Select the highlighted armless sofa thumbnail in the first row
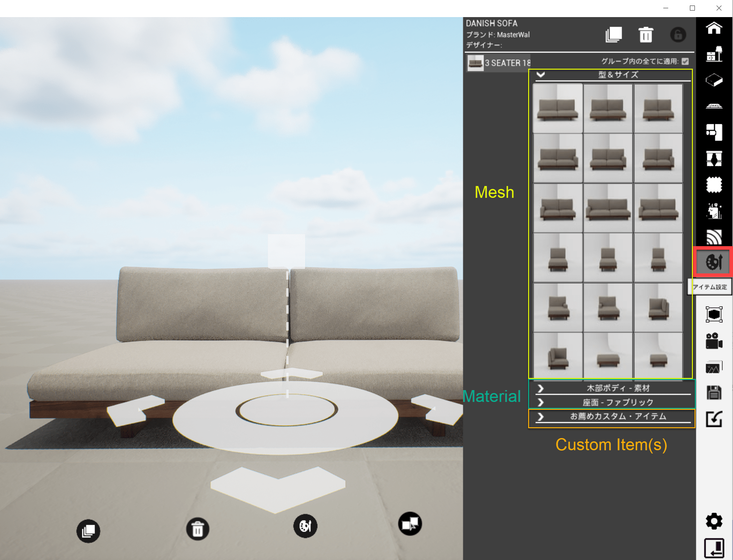 [558, 108]
